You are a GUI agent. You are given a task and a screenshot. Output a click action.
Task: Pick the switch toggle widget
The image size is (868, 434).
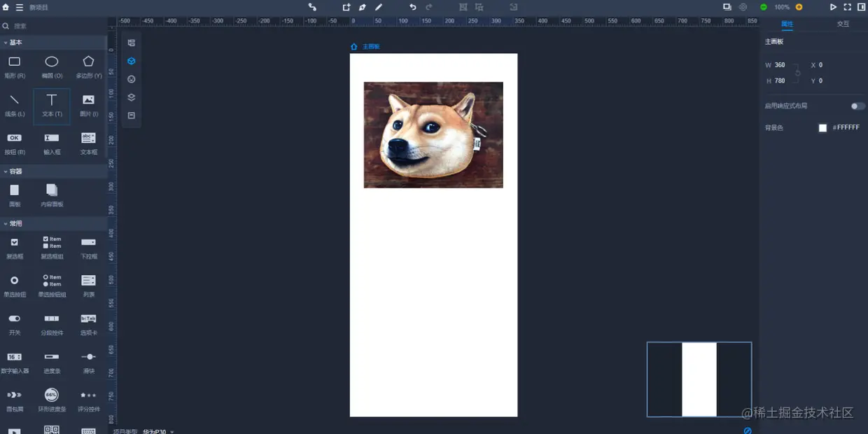tap(14, 323)
